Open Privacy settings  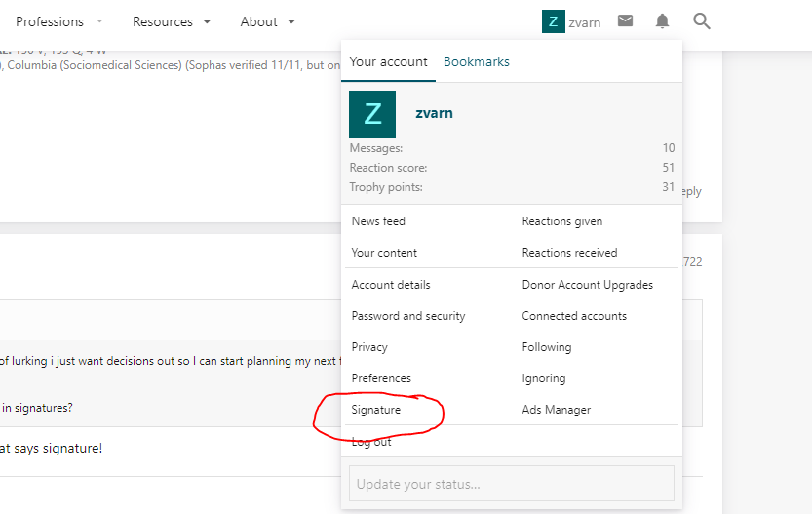point(369,347)
